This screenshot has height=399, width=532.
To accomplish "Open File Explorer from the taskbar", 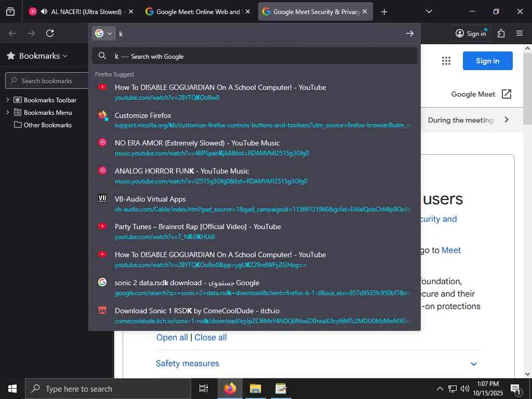I will [256, 389].
